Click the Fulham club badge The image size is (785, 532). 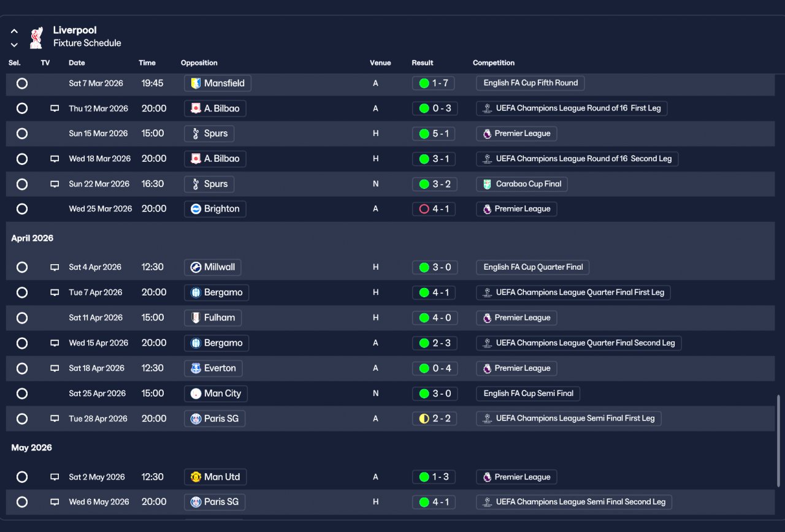click(x=196, y=317)
